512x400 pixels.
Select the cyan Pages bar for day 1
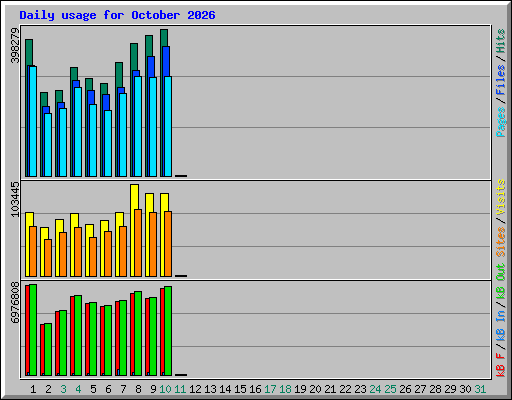[x=33, y=121]
